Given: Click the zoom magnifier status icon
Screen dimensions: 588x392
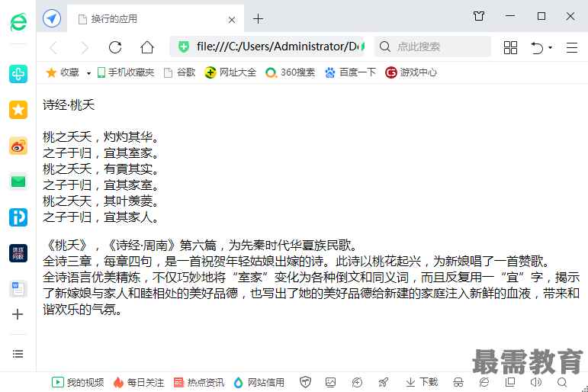Looking at the screenshot, I should 562,382.
